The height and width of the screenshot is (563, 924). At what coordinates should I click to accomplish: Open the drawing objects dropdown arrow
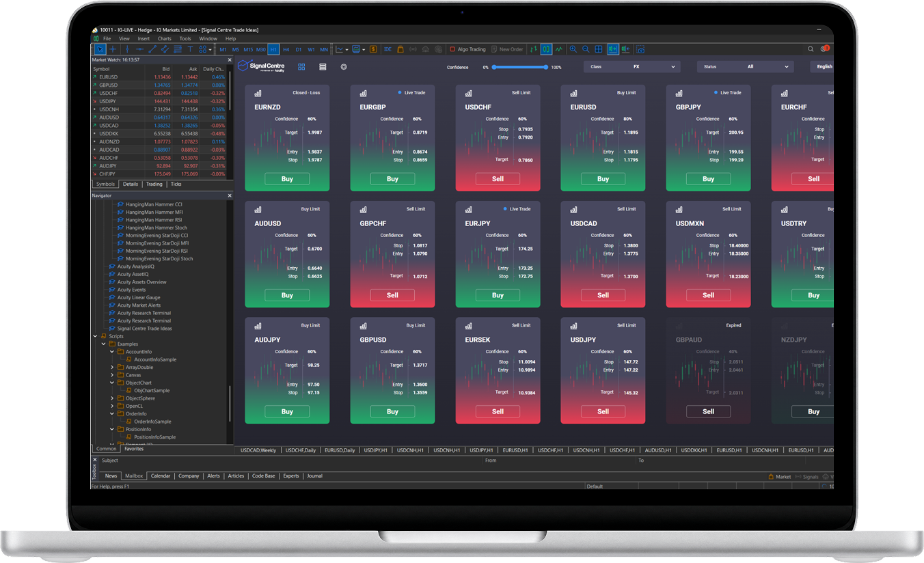coord(210,49)
